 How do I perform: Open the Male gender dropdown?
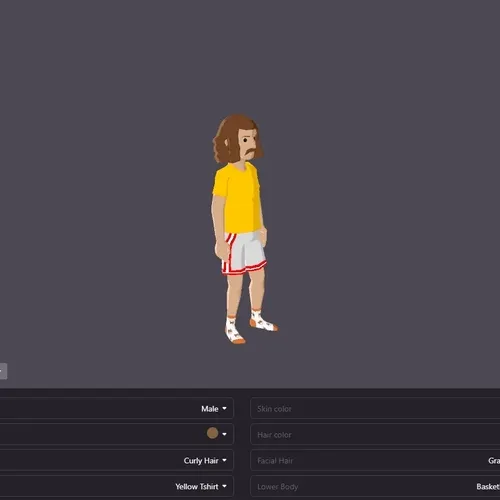117,408
